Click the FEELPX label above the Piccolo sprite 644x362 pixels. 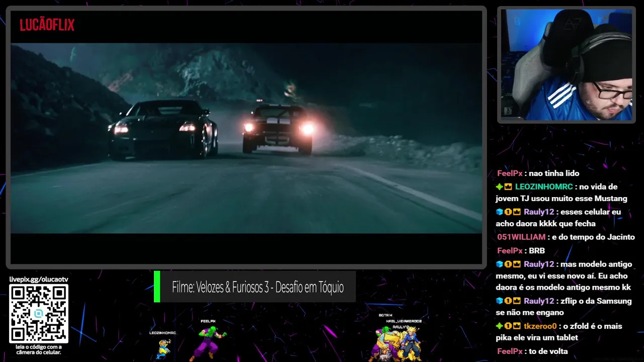208,321
